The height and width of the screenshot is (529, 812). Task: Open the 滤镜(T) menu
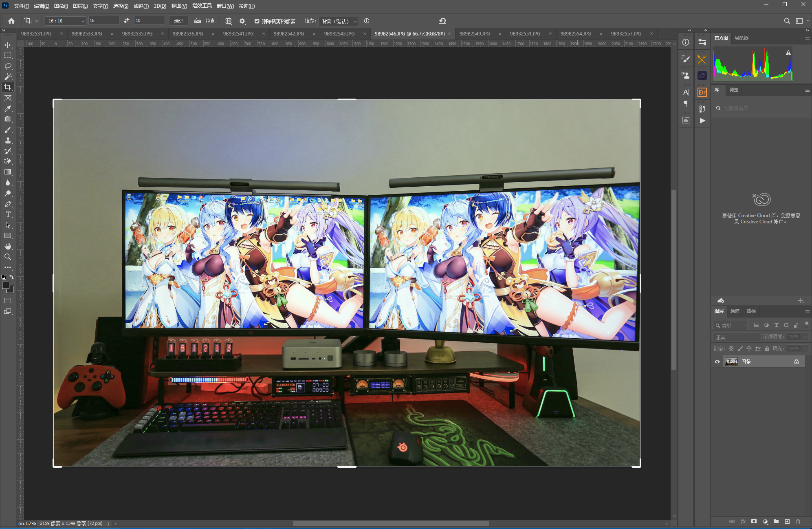click(x=141, y=6)
